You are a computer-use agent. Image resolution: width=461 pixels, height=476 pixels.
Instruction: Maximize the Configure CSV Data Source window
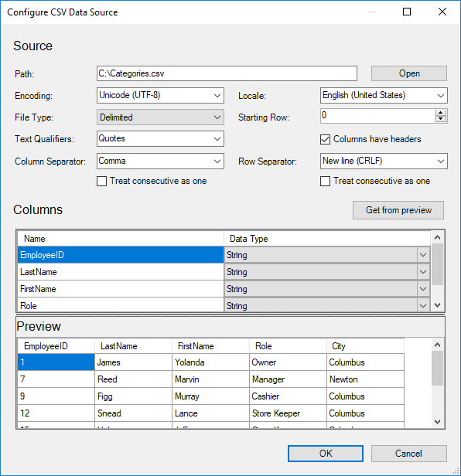point(407,12)
